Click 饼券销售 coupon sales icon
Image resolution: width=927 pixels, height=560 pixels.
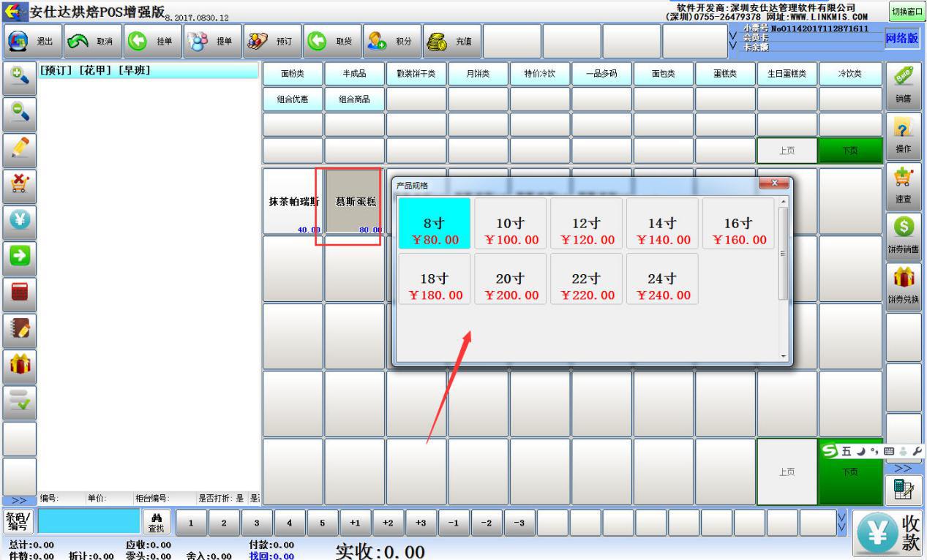point(903,238)
